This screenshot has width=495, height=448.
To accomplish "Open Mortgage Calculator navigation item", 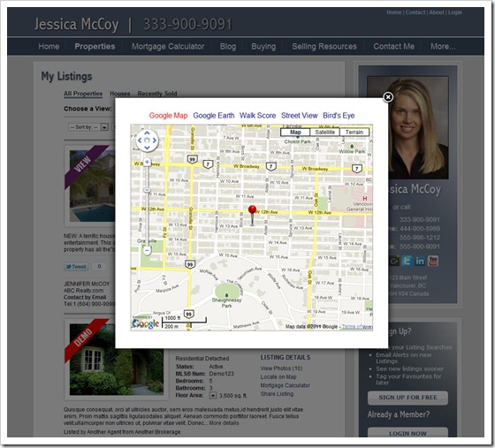I will coord(168,46).
